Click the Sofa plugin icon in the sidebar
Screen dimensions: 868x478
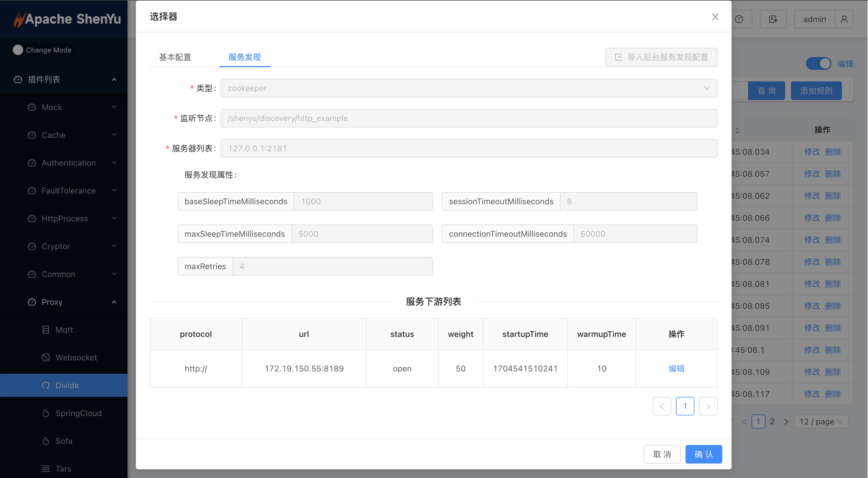tap(46, 441)
